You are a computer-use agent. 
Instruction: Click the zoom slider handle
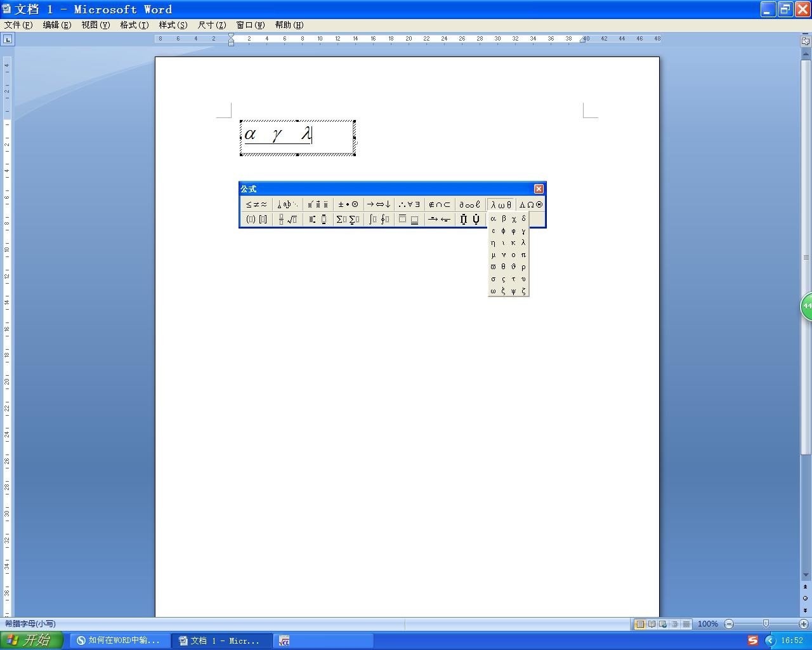766,624
